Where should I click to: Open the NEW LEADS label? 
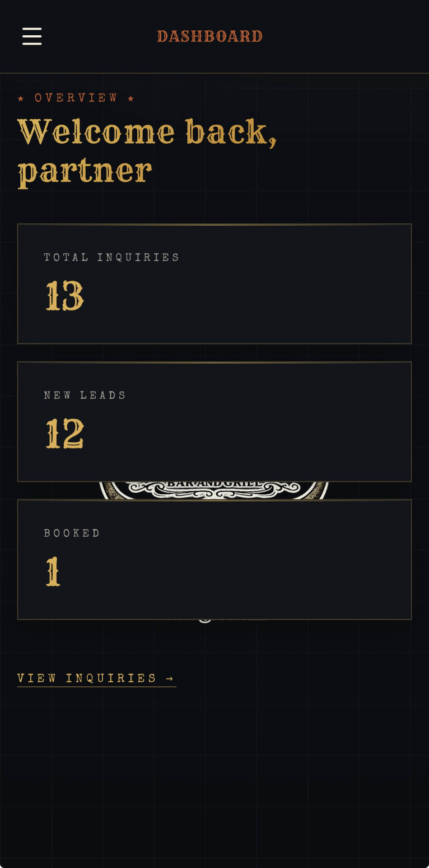tap(85, 395)
